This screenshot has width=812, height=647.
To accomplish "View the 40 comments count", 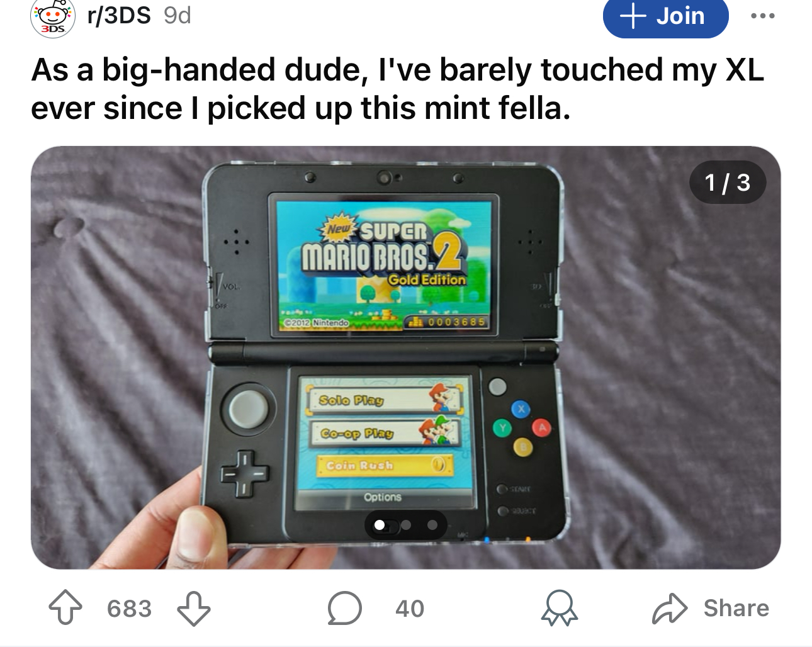I will click(x=410, y=609).
